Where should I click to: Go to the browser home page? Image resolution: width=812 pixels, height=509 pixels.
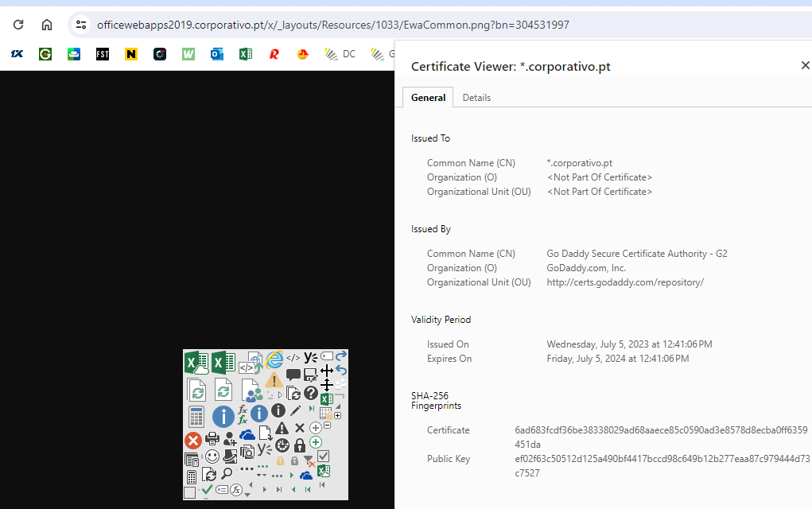click(x=47, y=25)
